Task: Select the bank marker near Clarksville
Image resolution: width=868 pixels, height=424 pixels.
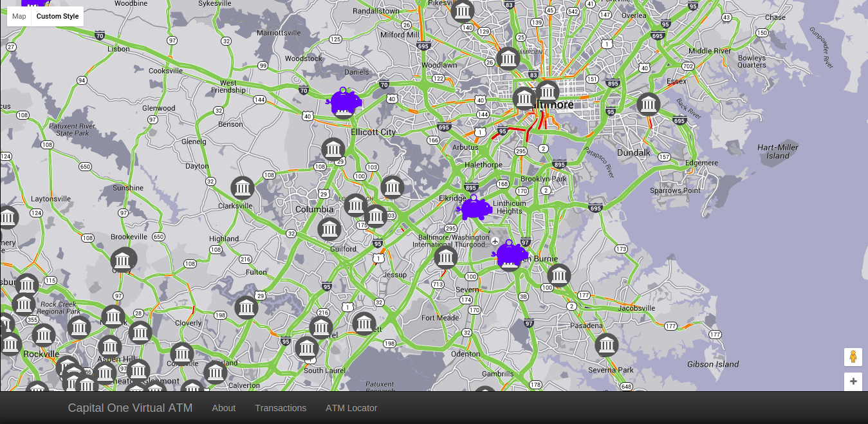Action: (x=243, y=188)
